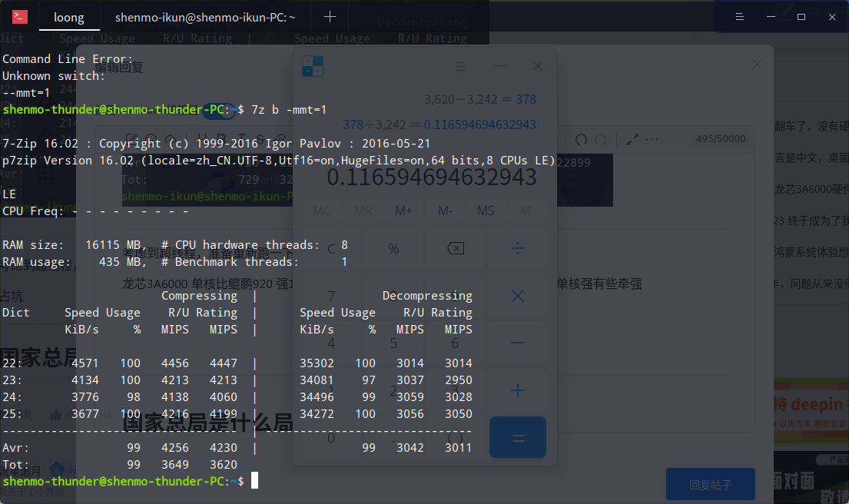Click the undo icon in forum editor
This screenshot has height=504, width=849.
(x=581, y=140)
